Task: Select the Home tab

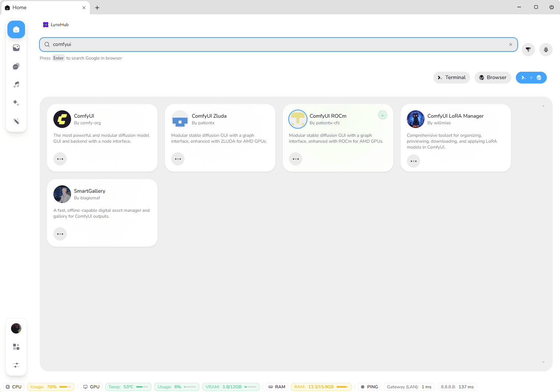Action: coord(45,8)
